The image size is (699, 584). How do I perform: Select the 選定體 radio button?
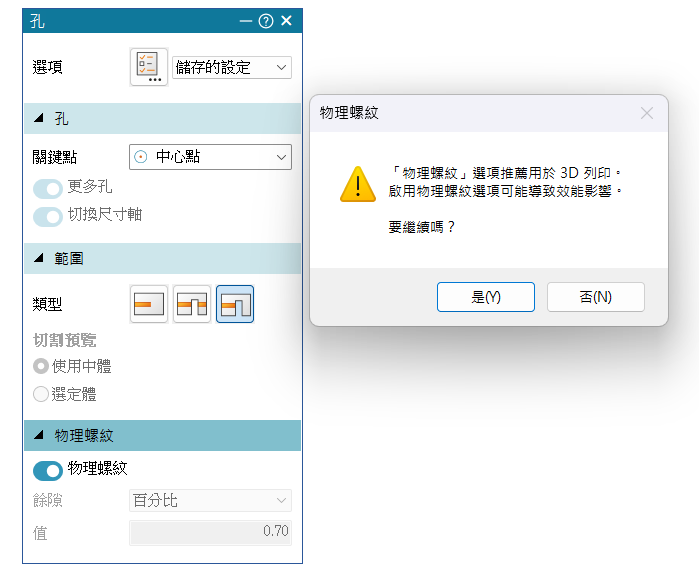pyautogui.click(x=41, y=394)
